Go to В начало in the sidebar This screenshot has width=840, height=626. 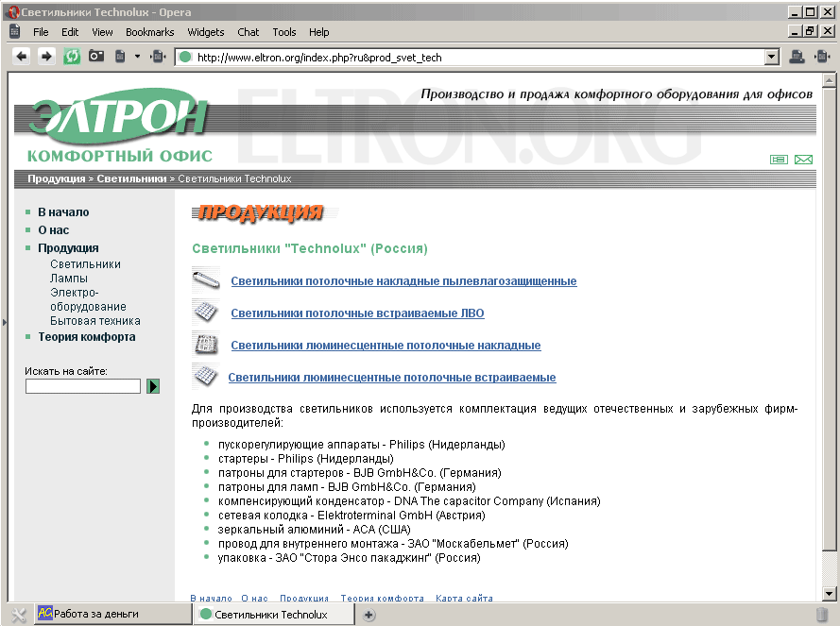tap(63, 212)
